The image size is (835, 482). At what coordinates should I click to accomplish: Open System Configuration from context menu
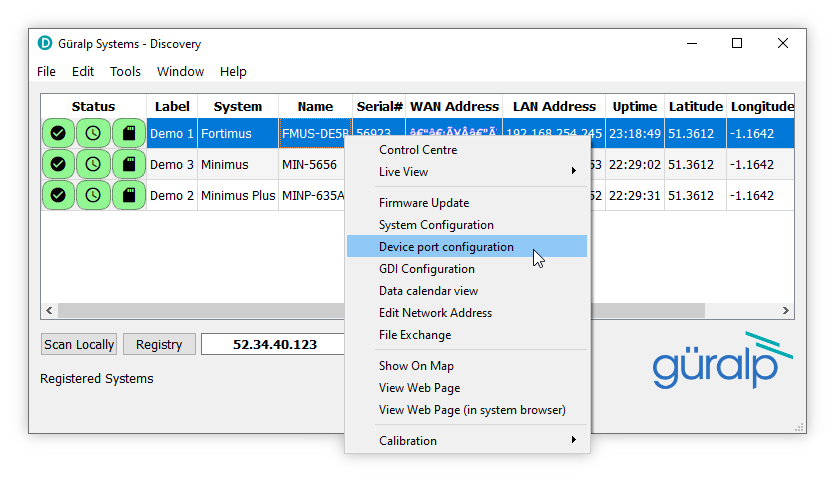[x=467, y=225]
